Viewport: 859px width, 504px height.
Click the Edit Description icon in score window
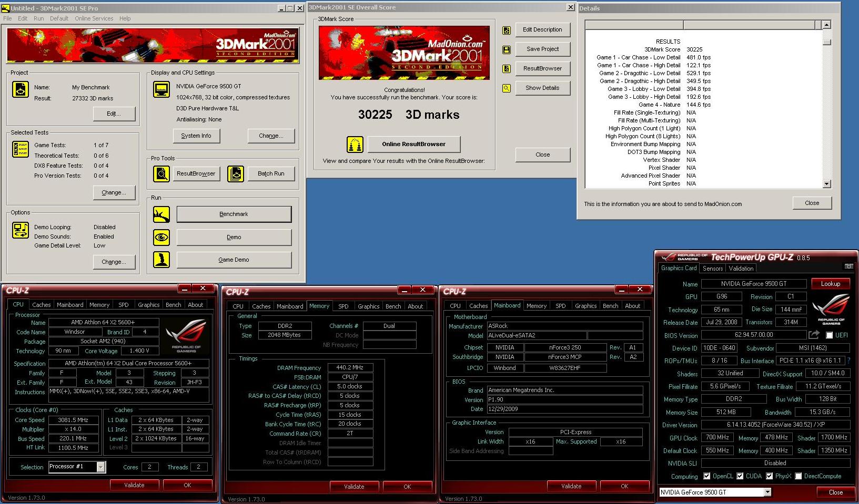[507, 30]
